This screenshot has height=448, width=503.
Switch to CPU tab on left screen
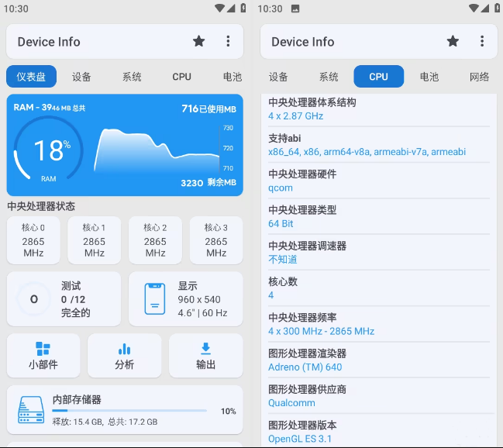click(x=181, y=77)
